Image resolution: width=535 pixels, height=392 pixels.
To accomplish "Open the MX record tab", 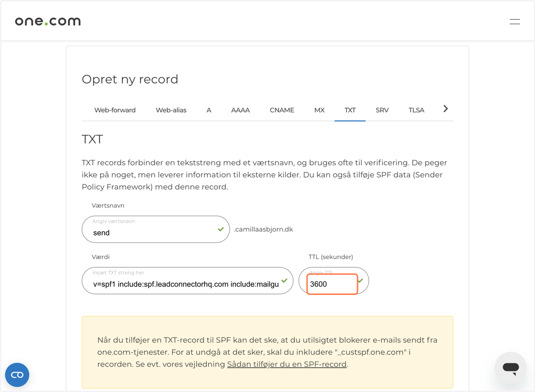I will [x=319, y=110].
